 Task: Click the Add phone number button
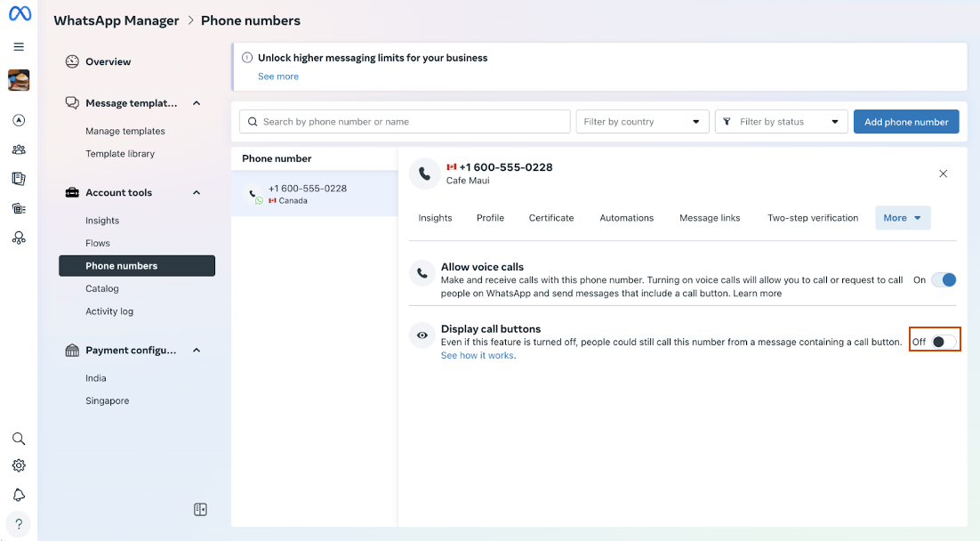[906, 121]
